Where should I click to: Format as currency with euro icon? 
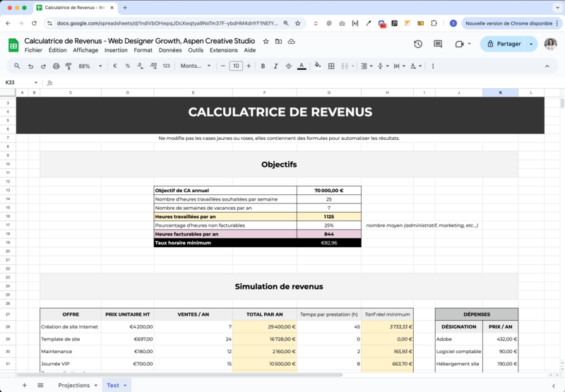[115, 66]
